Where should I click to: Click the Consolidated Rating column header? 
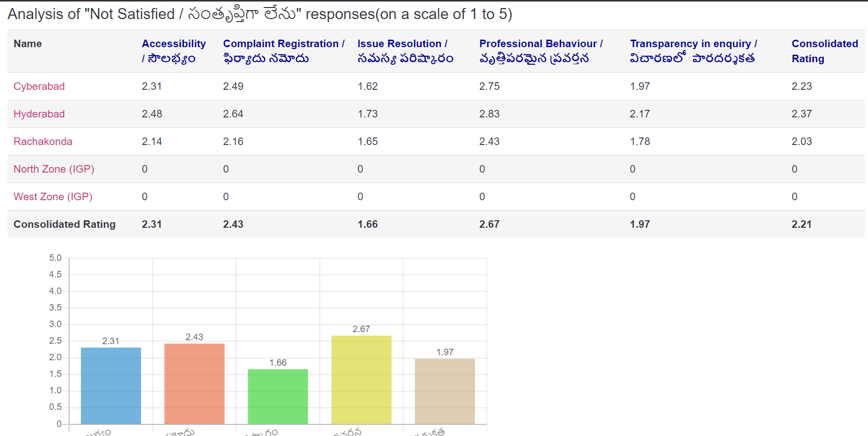[x=824, y=51]
